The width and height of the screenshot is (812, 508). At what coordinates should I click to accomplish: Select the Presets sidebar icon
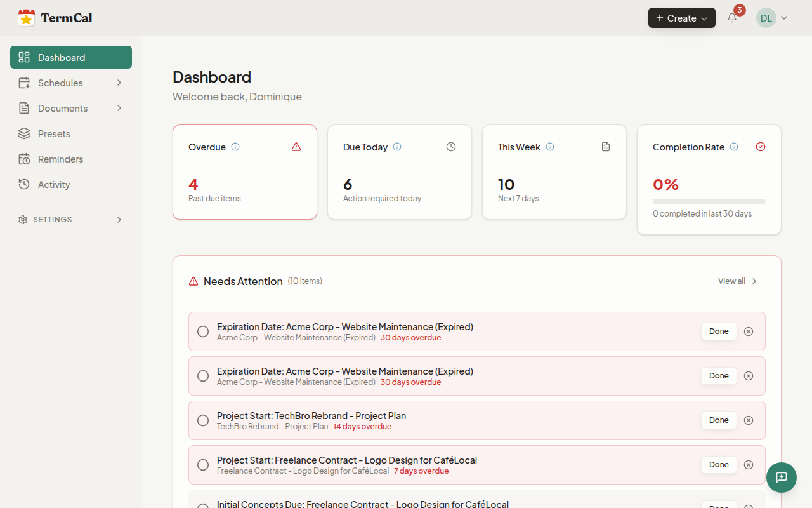pyautogui.click(x=24, y=133)
